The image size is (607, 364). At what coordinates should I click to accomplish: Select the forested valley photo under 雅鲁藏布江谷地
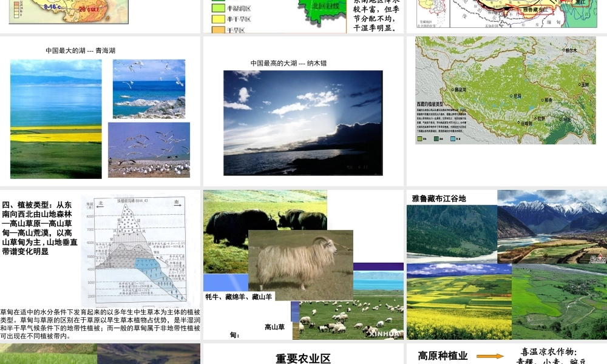click(452, 234)
